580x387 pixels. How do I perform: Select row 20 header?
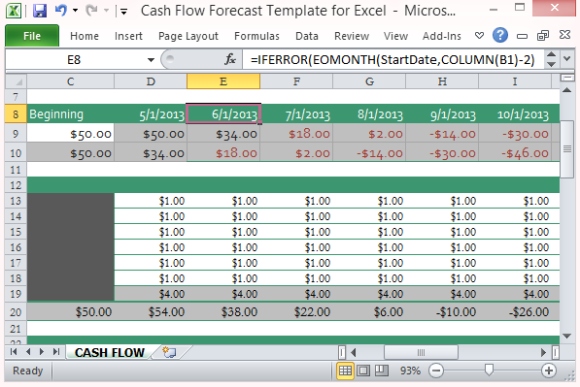click(16, 312)
